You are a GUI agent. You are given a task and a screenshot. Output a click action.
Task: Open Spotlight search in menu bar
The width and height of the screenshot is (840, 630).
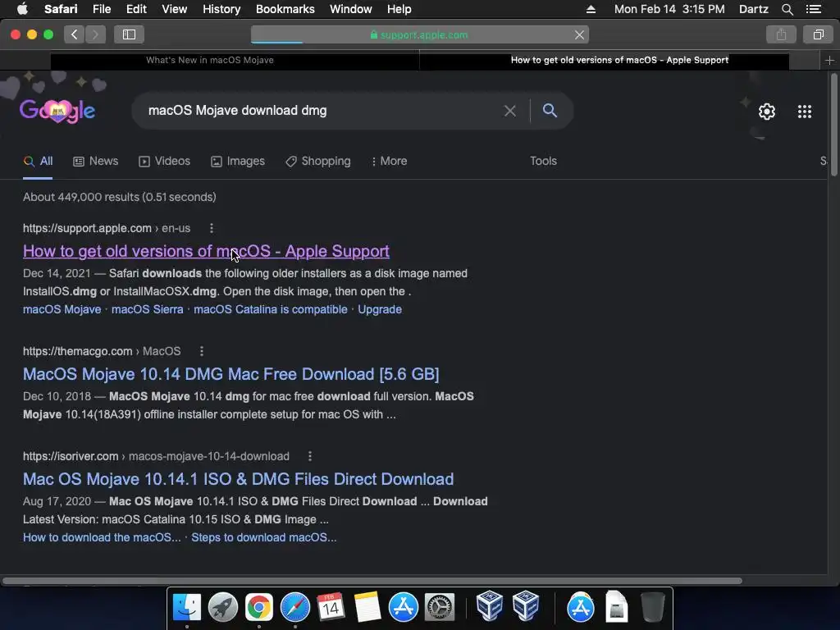[787, 9]
